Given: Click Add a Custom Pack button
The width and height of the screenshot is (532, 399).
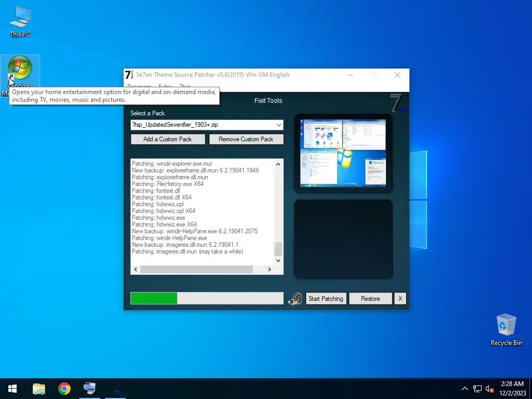Looking at the screenshot, I should 168,139.
